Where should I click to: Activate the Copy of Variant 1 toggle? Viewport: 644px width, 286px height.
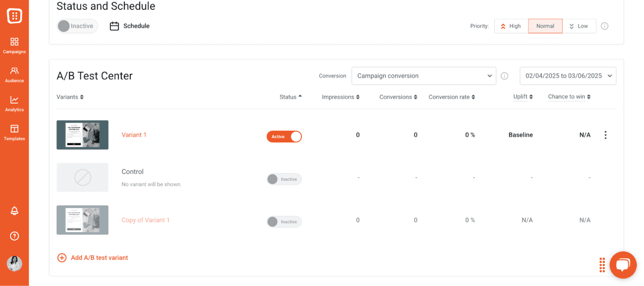(284, 222)
